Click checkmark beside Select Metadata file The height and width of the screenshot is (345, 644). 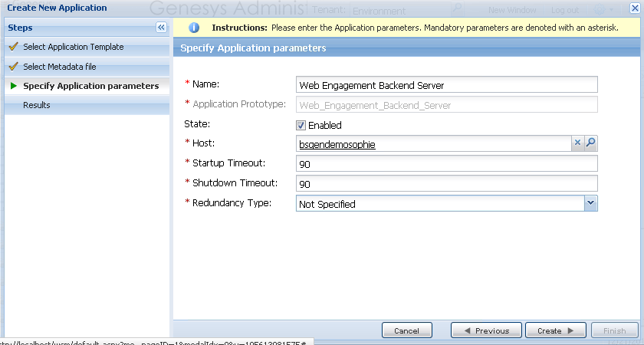13,67
